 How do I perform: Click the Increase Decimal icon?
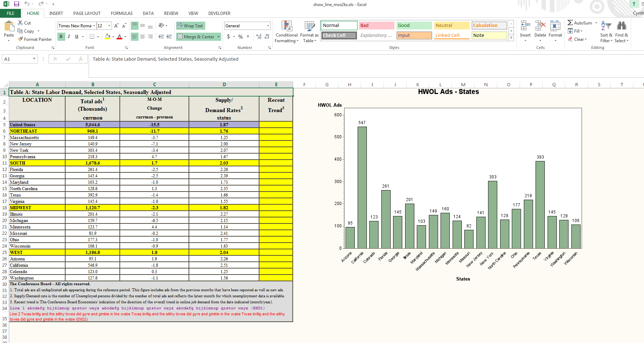click(258, 37)
